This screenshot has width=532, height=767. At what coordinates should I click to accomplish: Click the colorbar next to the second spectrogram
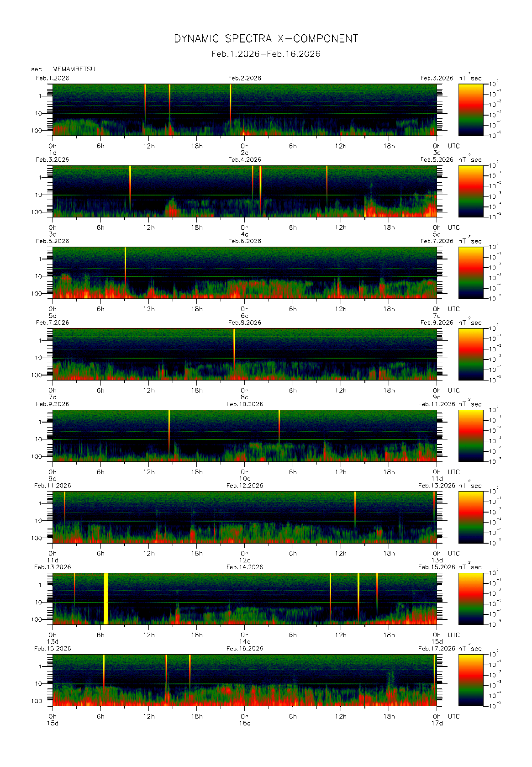(x=470, y=191)
